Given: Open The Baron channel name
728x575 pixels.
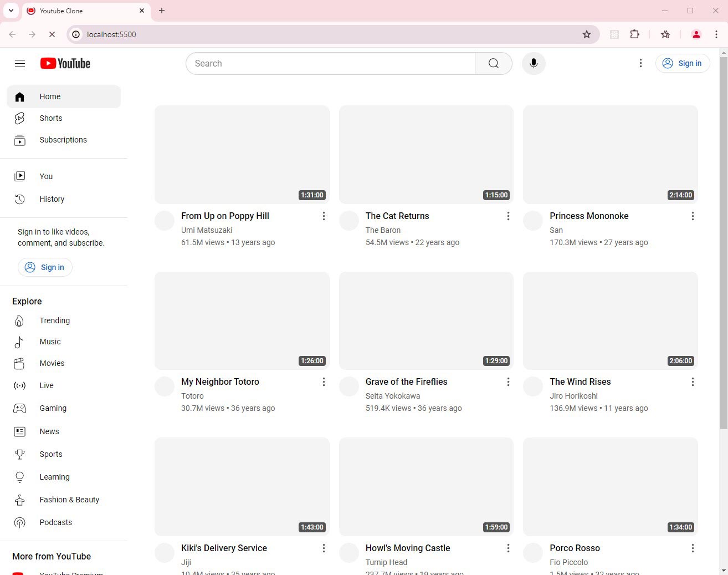Looking at the screenshot, I should (383, 230).
